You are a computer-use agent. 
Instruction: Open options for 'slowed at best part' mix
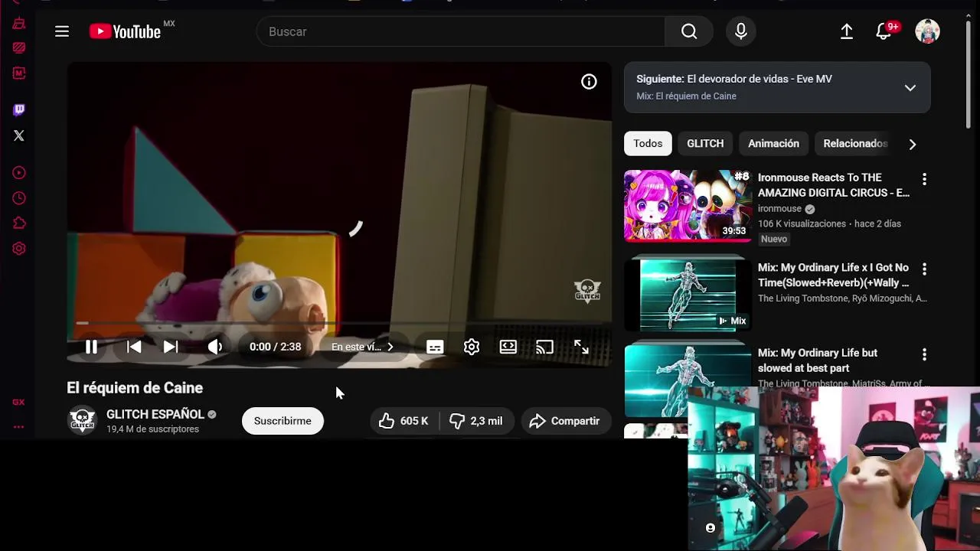pyautogui.click(x=924, y=354)
